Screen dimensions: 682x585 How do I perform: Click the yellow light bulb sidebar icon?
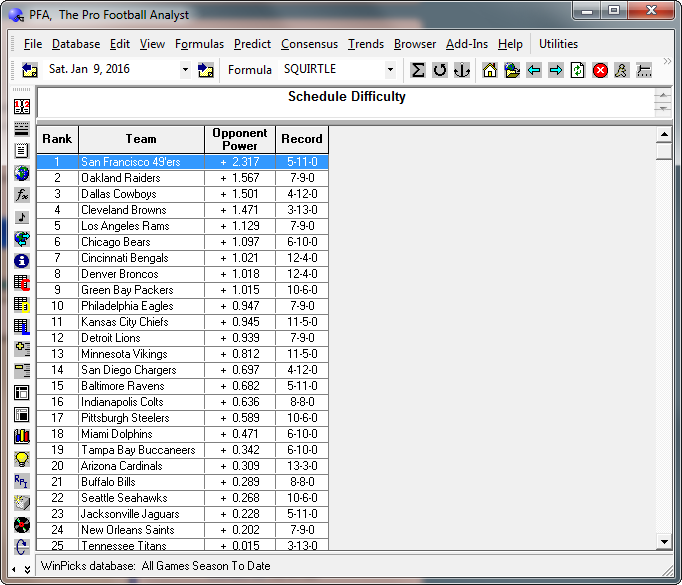point(22,458)
